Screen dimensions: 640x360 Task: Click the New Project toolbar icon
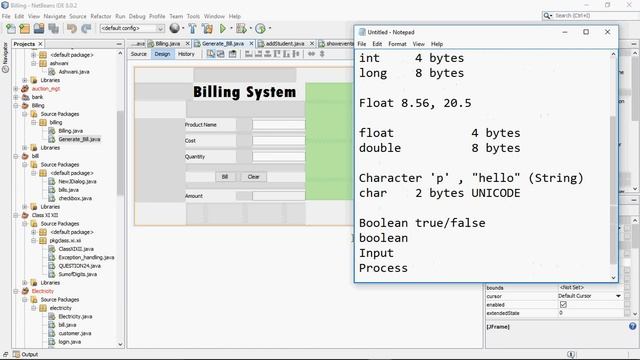pyautogui.click(x=24, y=28)
